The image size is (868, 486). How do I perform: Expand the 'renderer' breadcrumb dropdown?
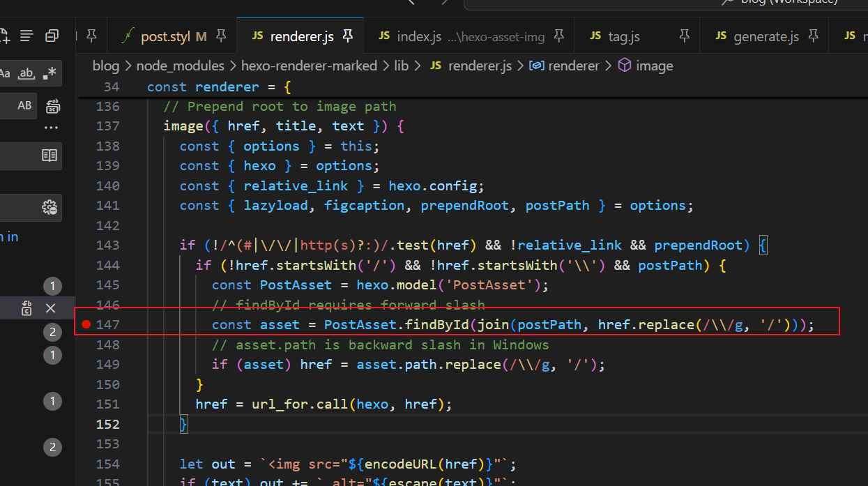pos(573,66)
